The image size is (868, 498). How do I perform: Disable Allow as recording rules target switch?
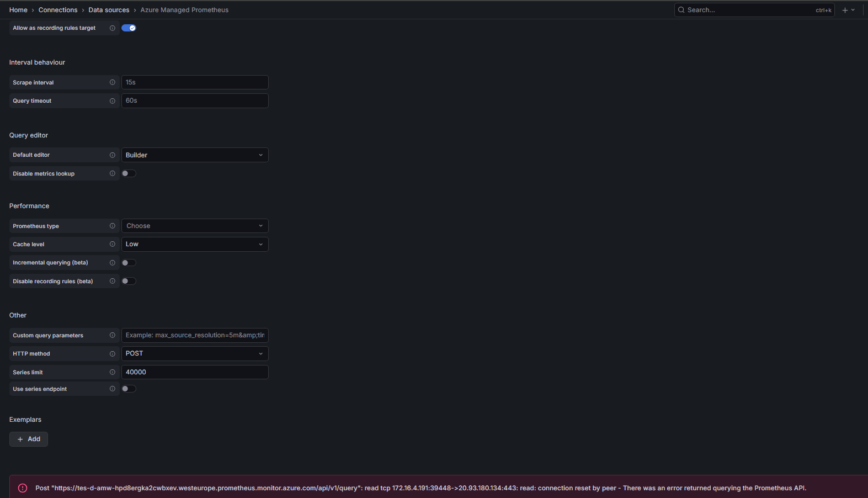pos(129,28)
